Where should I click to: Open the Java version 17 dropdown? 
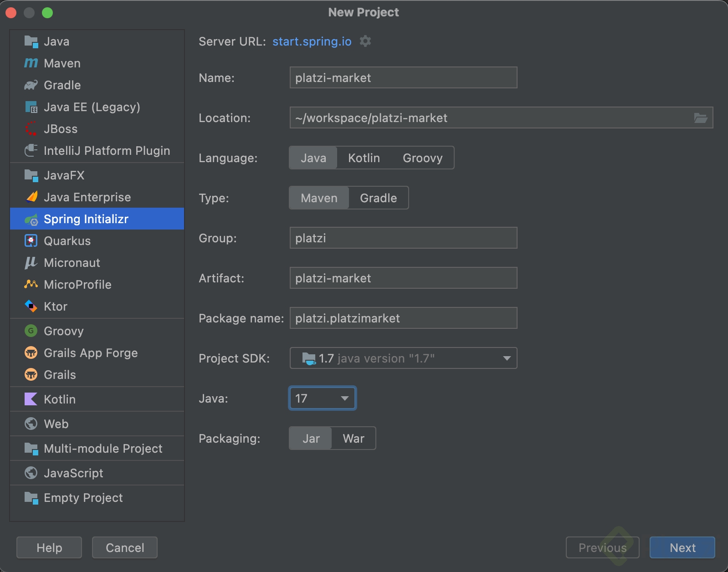point(323,398)
